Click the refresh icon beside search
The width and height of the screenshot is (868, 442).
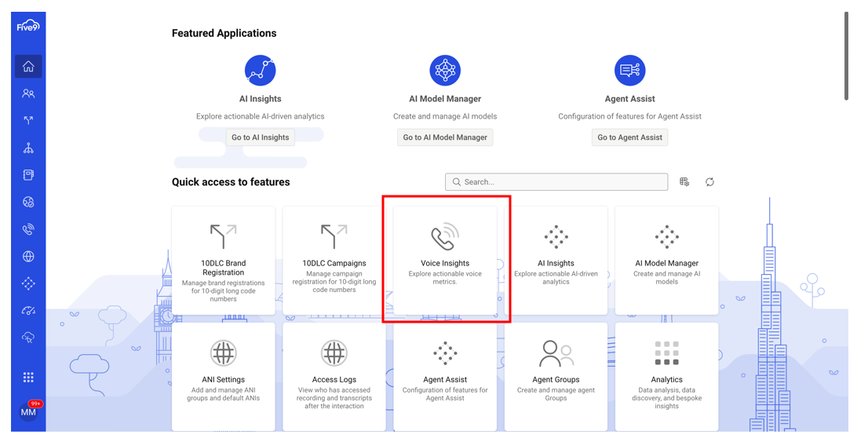click(709, 181)
